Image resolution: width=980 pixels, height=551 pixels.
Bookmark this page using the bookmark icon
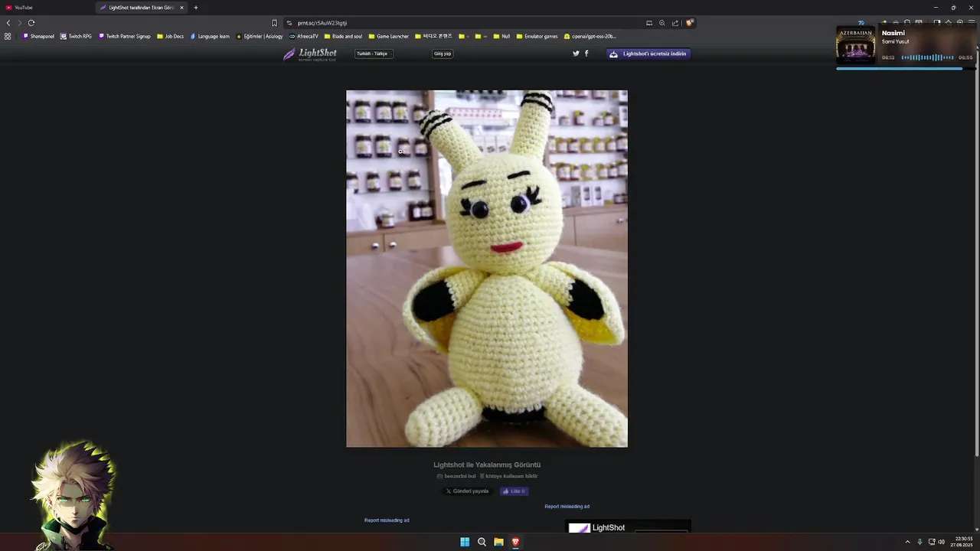tap(274, 23)
